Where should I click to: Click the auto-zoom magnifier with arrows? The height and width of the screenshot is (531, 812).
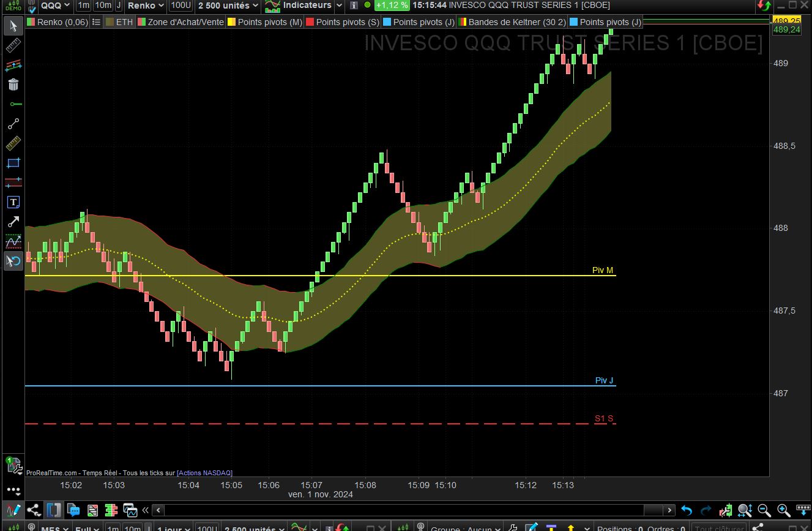click(x=745, y=510)
